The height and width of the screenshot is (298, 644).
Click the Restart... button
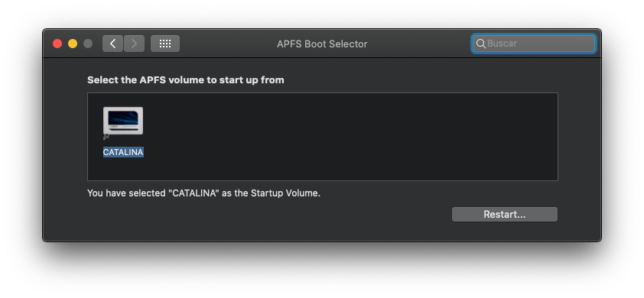pyautogui.click(x=504, y=214)
